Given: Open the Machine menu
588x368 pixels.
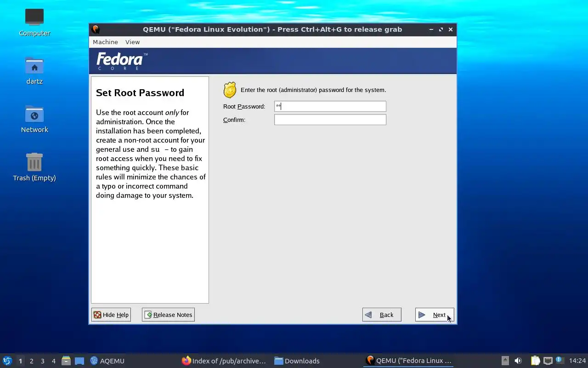Looking at the screenshot, I should tap(105, 42).
